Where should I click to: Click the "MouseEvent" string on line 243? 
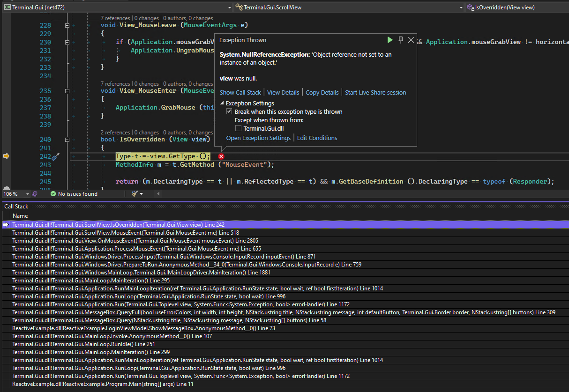(x=243, y=165)
